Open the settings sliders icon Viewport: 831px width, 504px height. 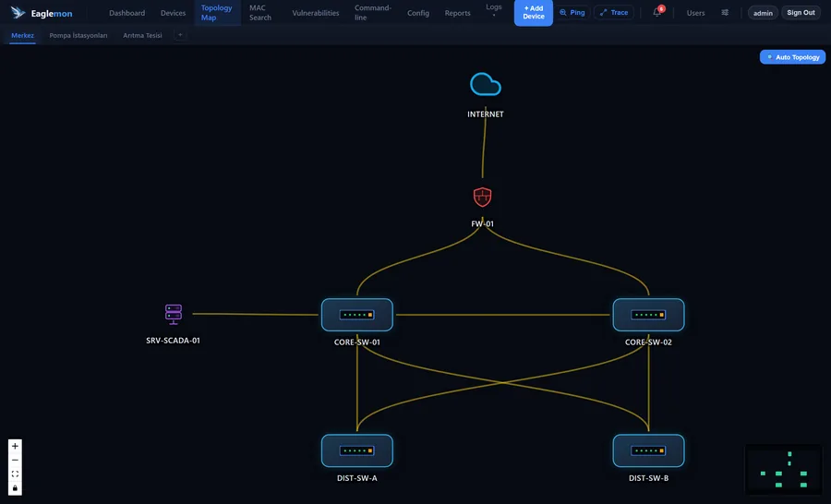[x=725, y=13]
